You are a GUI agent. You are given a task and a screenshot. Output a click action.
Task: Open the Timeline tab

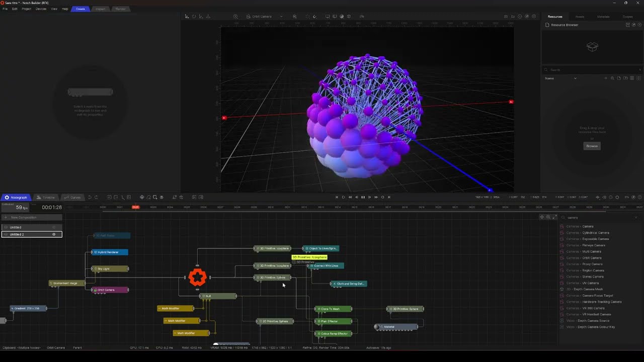click(46, 198)
